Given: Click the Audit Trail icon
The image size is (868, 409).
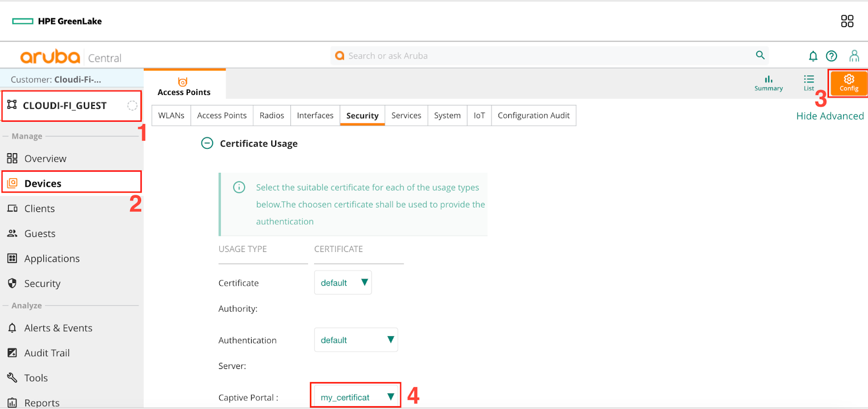Looking at the screenshot, I should 12,353.
